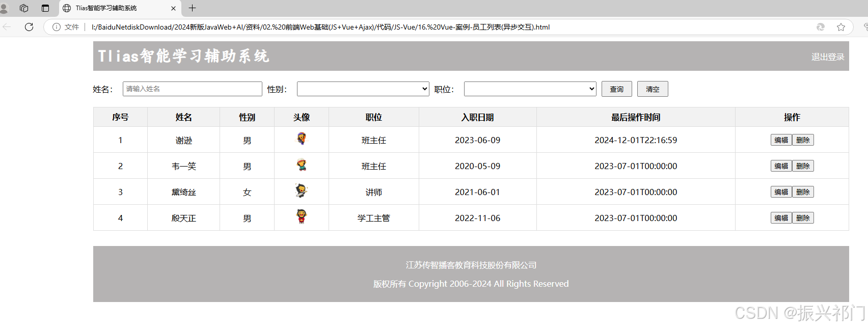The width and height of the screenshot is (868, 328).
Task: Click the 序号 column header
Action: 120,117
